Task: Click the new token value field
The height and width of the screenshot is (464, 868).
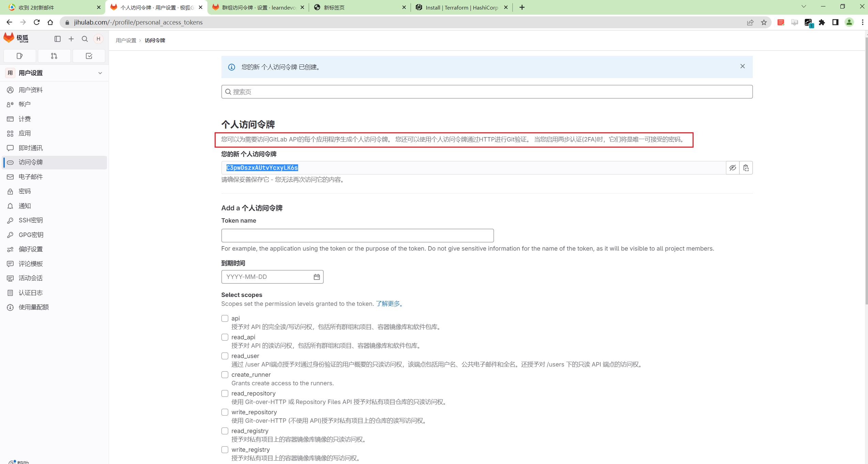Action: [x=474, y=168]
